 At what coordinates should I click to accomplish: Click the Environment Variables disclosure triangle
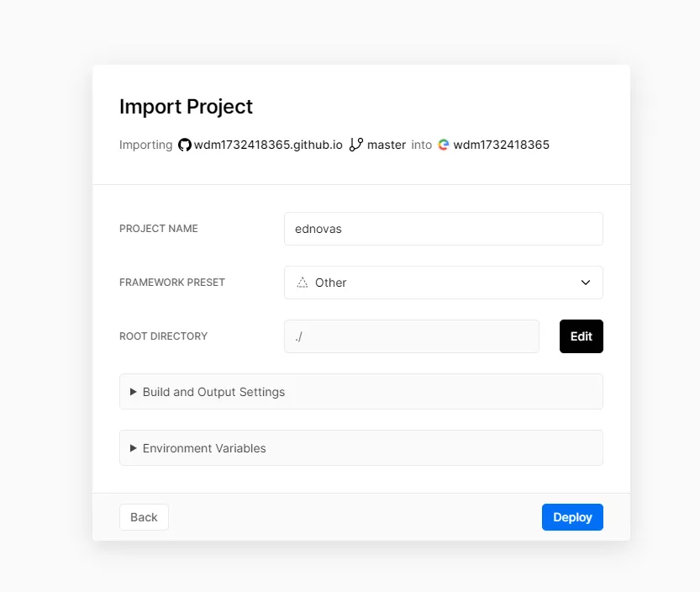point(134,448)
